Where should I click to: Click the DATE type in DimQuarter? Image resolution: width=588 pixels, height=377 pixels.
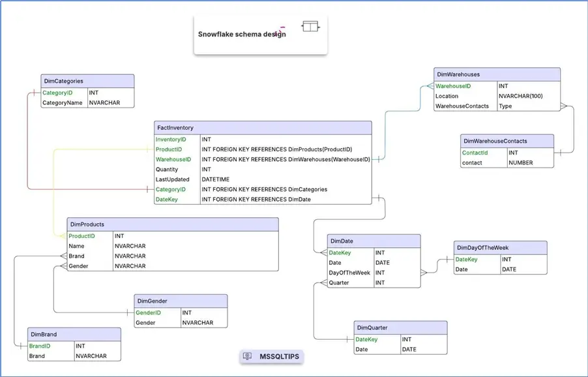point(409,349)
